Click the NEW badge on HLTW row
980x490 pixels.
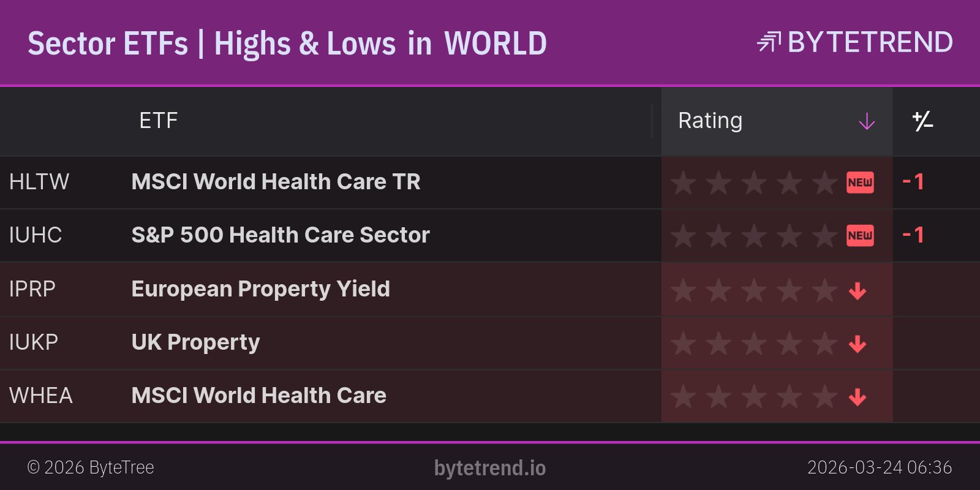click(x=860, y=183)
